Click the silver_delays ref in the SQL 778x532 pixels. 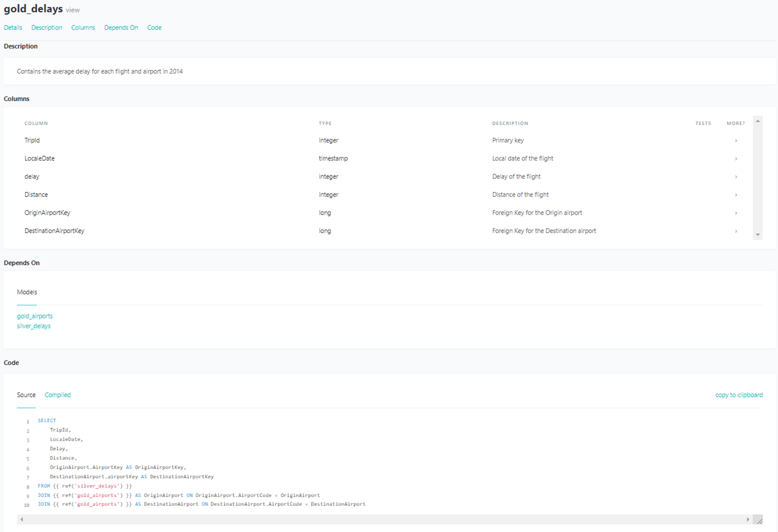(x=97, y=486)
